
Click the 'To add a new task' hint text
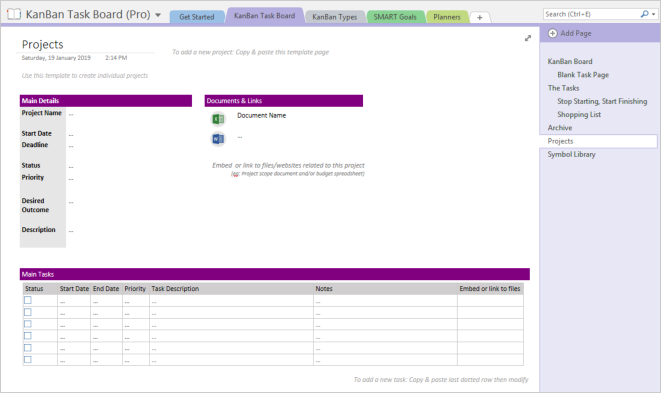(441, 380)
